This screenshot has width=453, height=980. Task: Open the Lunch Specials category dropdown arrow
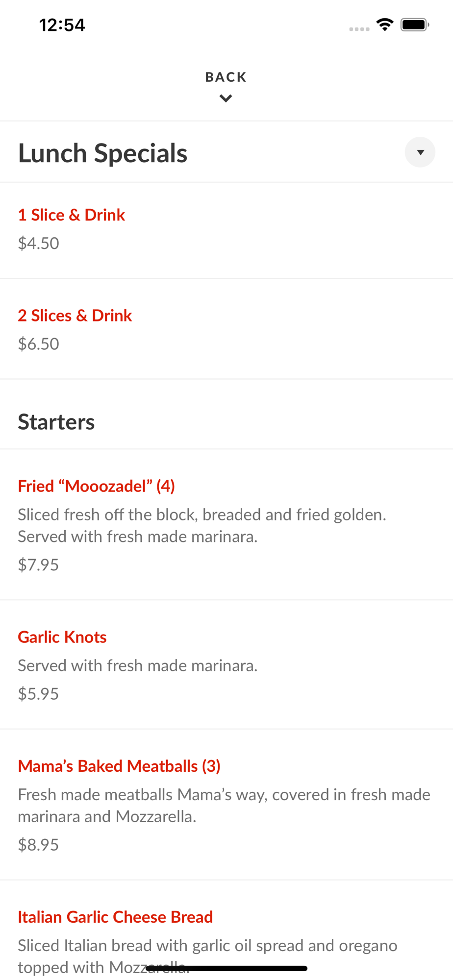click(420, 152)
